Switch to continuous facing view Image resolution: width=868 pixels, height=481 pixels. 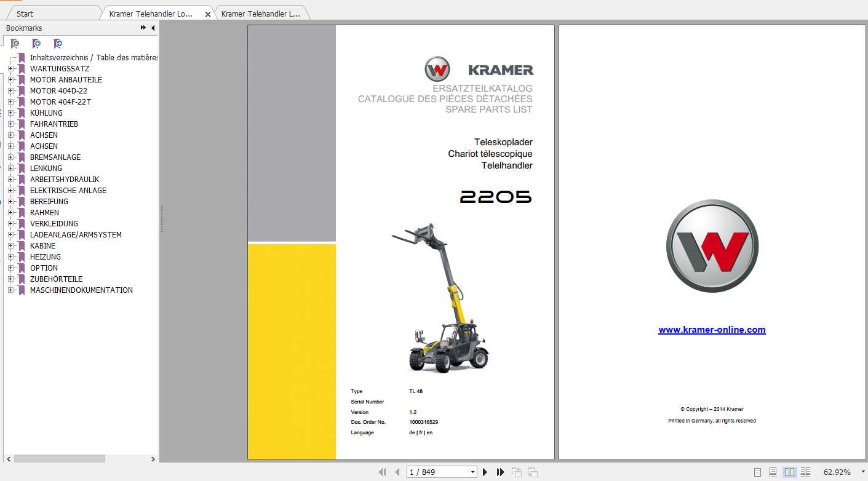(x=805, y=472)
